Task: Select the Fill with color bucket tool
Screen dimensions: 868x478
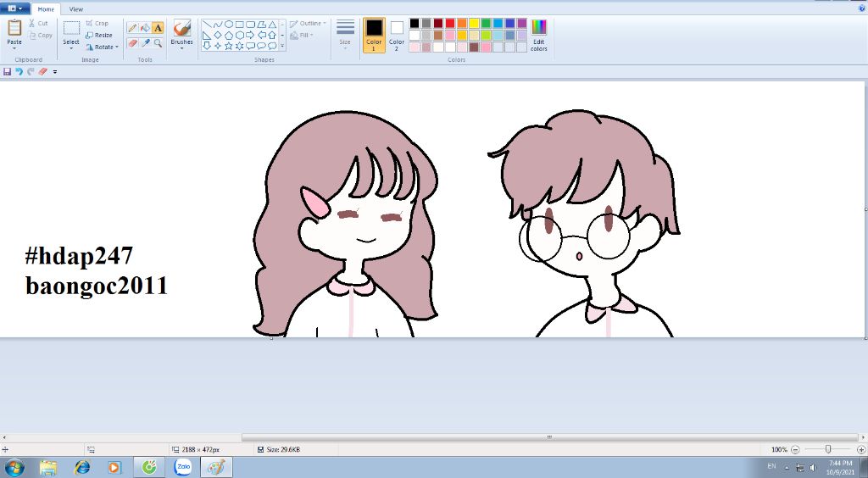Action: coord(145,28)
